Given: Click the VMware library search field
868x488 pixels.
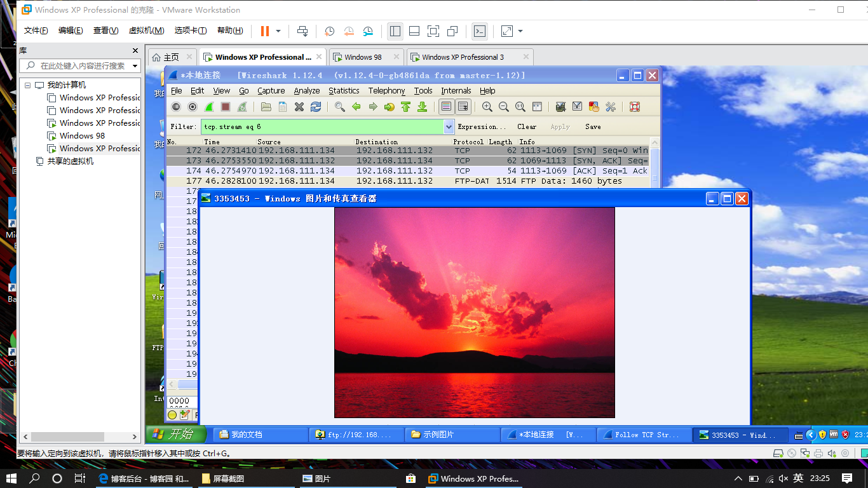Looking at the screenshot, I should (79, 66).
